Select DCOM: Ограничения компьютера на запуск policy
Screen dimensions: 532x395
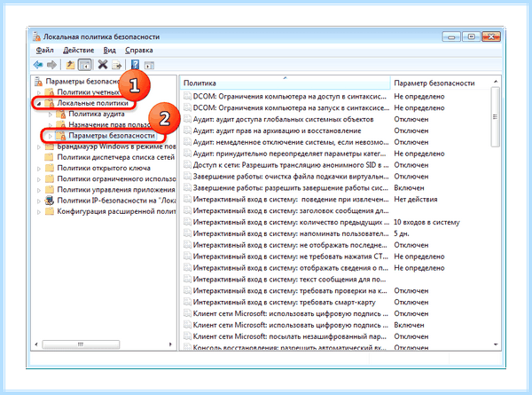291,107
